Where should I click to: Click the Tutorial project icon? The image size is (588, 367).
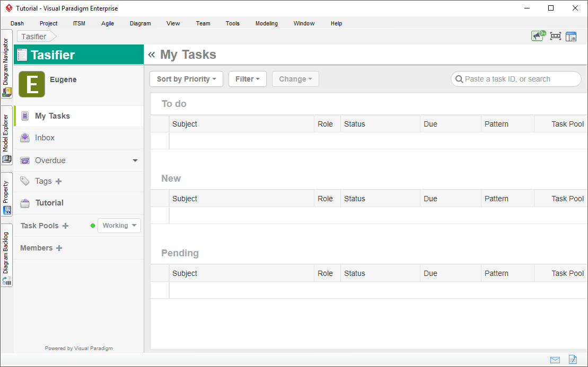click(x=25, y=203)
